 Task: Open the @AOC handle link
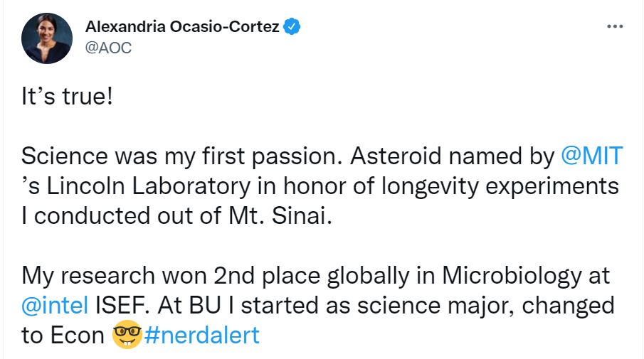[108, 48]
